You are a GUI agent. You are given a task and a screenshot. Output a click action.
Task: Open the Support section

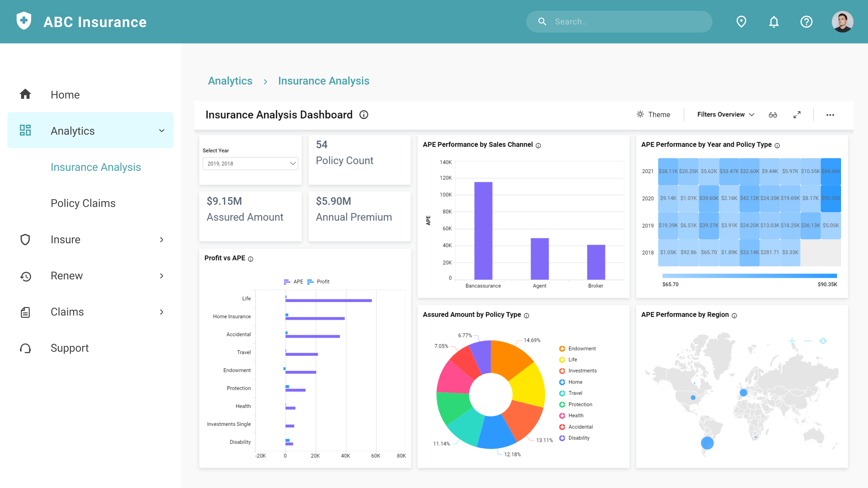point(69,347)
